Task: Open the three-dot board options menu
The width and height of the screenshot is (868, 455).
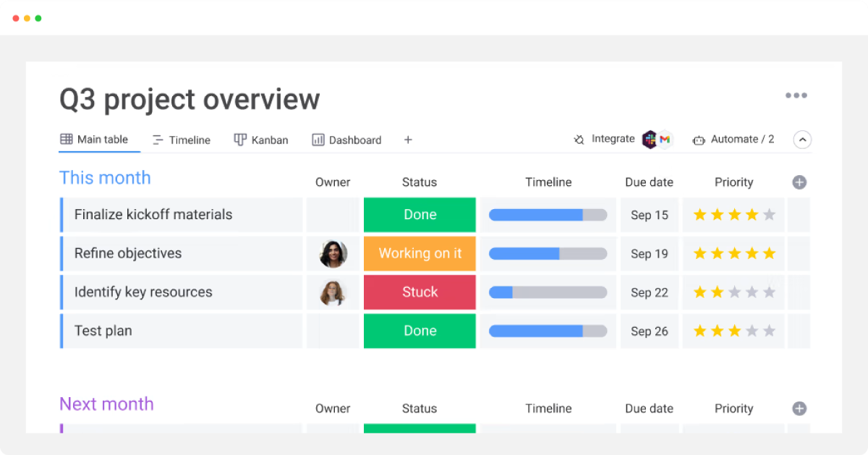Action: click(x=796, y=95)
